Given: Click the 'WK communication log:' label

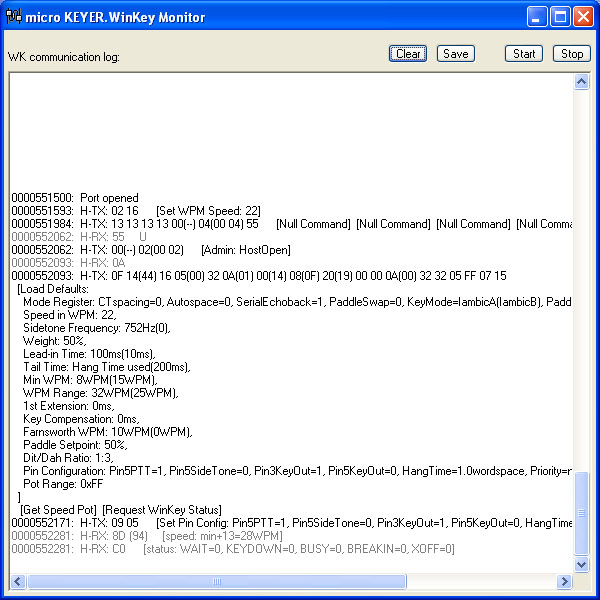Looking at the screenshot, I should [x=64, y=57].
